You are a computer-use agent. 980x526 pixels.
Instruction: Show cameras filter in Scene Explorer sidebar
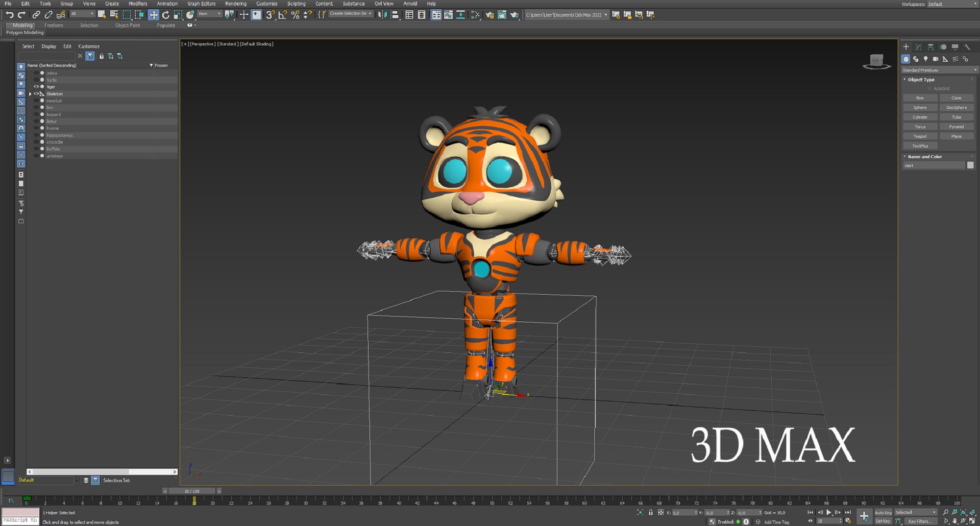tap(21, 93)
